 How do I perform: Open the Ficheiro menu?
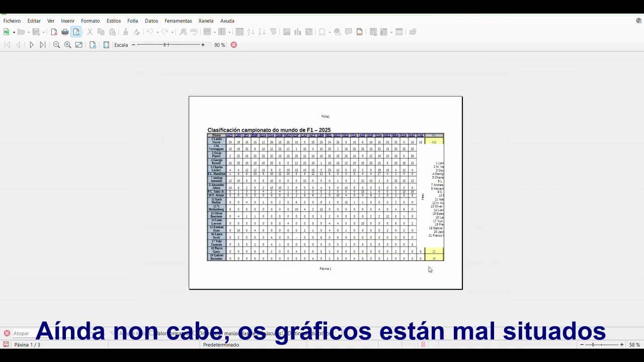coord(12,21)
